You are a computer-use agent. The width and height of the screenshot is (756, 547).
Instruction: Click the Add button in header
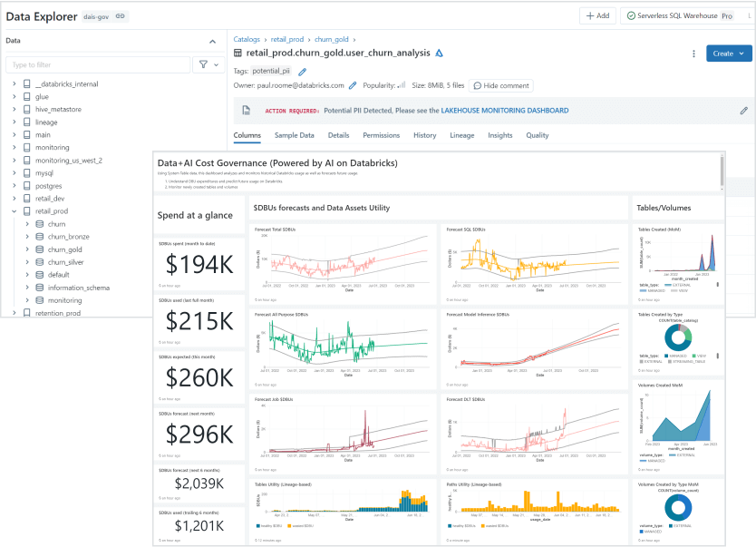596,16
